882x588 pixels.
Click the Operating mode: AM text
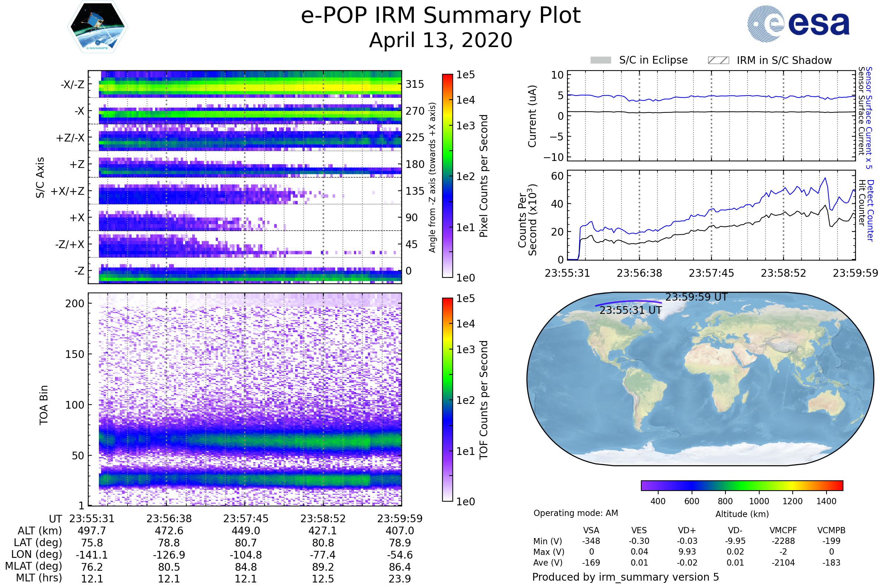[x=576, y=513]
